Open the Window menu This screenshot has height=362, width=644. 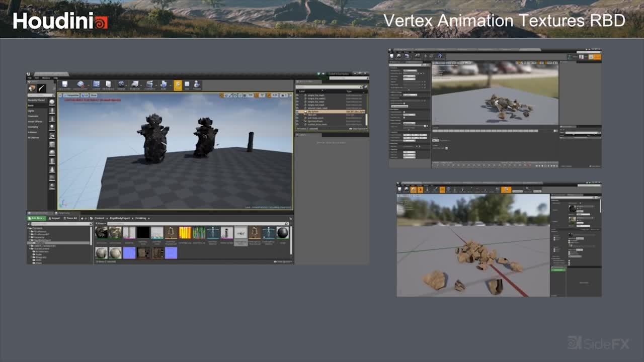[x=46, y=78]
